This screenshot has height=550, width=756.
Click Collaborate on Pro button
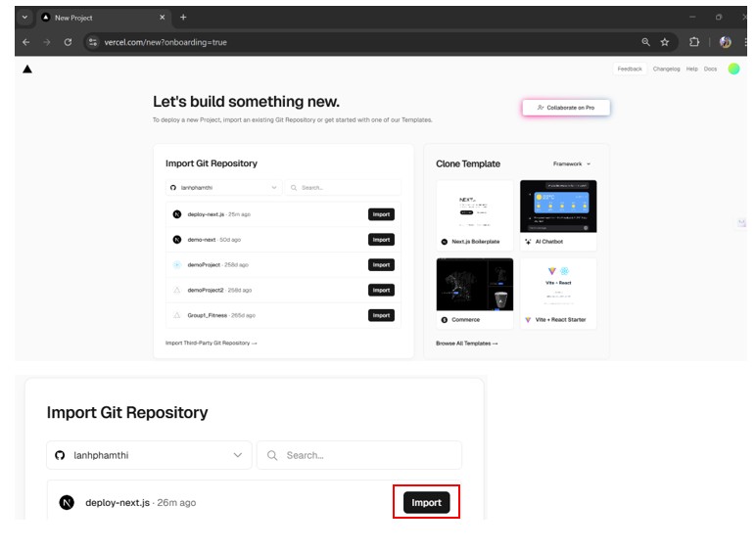[566, 108]
